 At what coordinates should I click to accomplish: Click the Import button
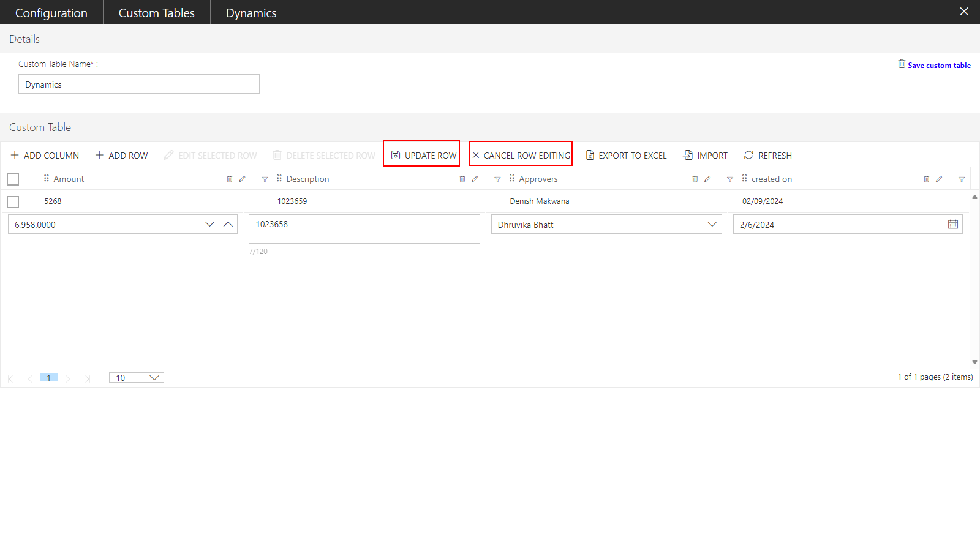point(706,156)
